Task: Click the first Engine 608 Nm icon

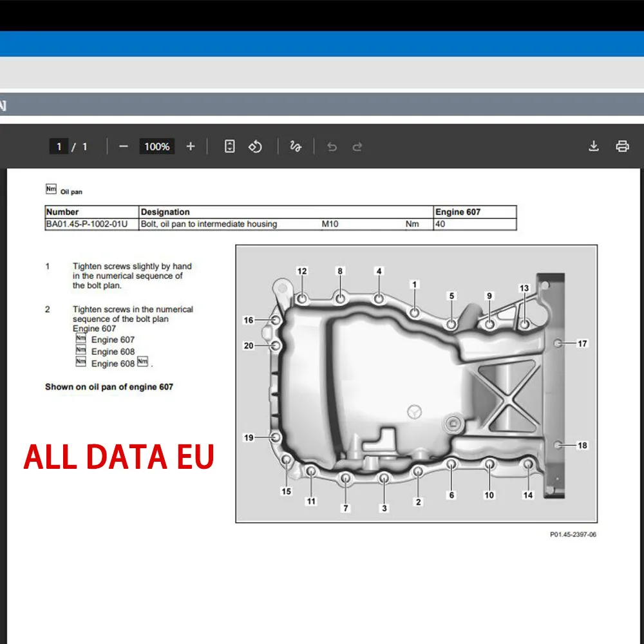Action: (81, 350)
